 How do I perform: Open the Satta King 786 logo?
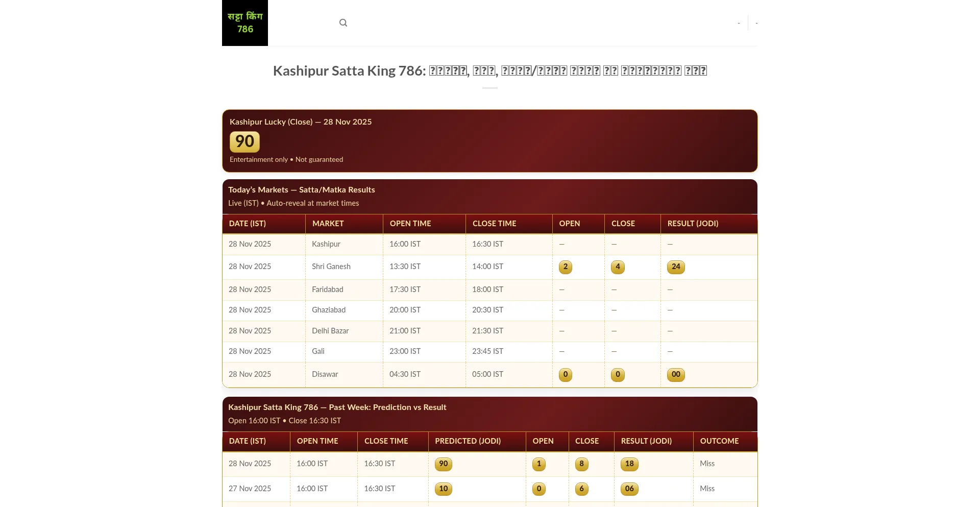pos(245,23)
